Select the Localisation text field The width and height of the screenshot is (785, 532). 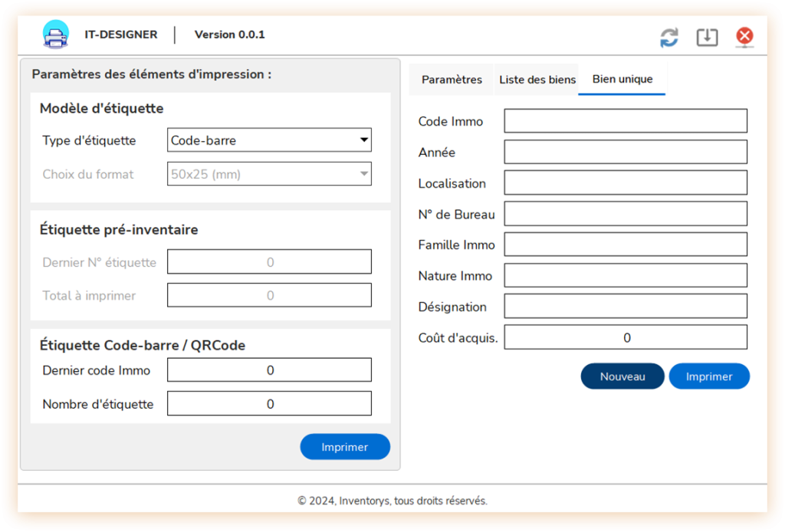click(x=626, y=182)
